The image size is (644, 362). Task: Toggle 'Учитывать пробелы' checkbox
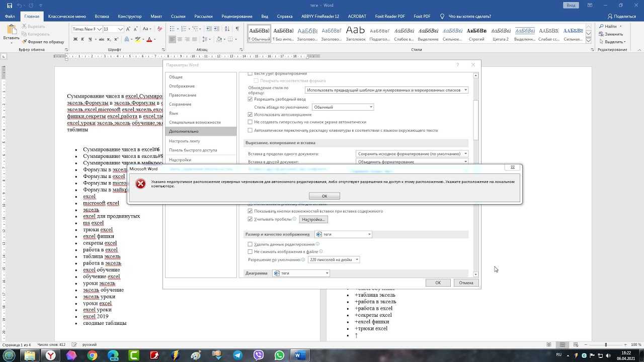pos(250,219)
